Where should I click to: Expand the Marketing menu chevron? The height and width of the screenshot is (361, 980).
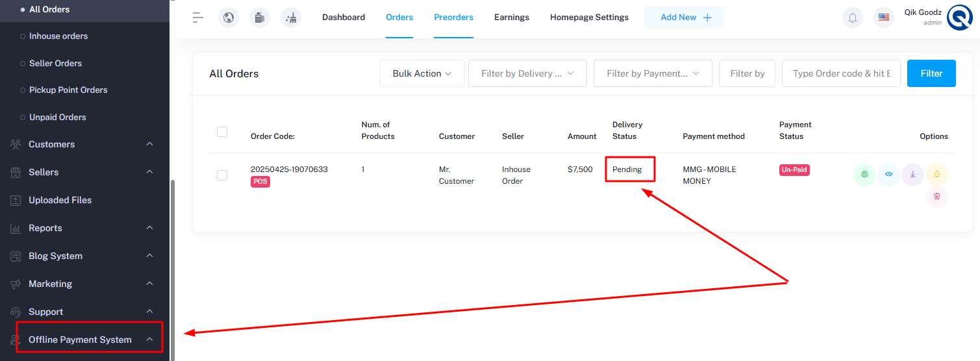[149, 284]
